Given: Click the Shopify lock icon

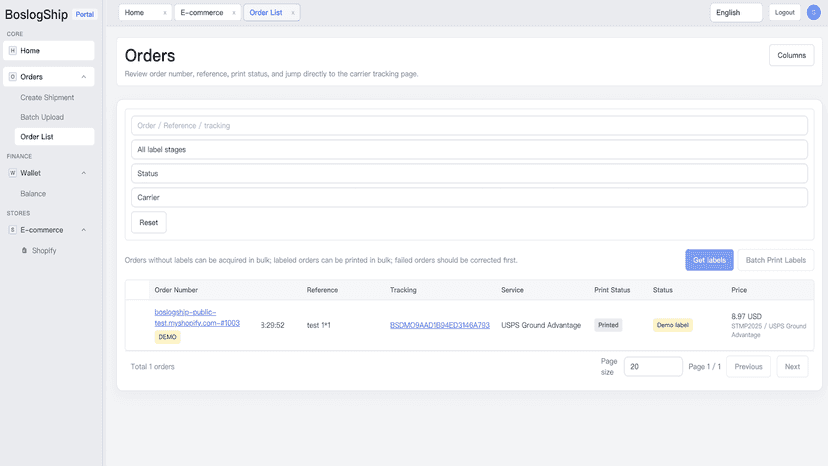Looking at the screenshot, I should (24, 250).
